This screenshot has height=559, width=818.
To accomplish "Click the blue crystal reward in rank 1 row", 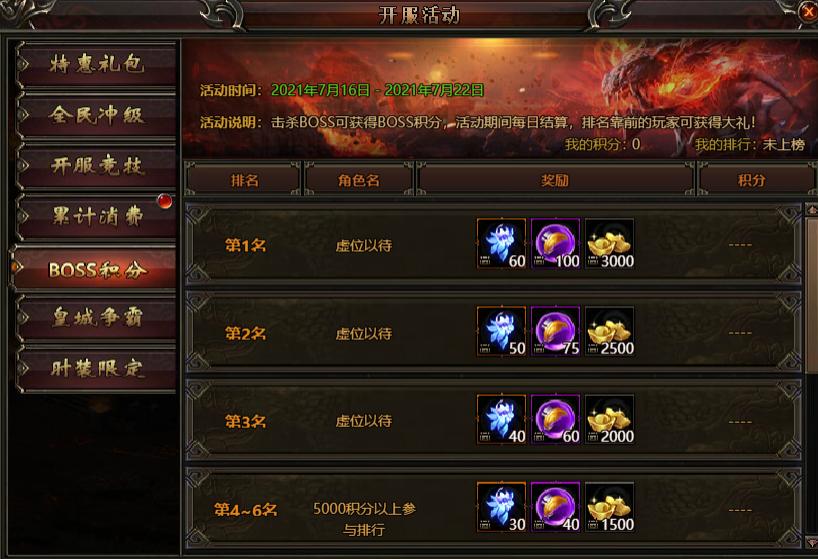I will pyautogui.click(x=501, y=244).
